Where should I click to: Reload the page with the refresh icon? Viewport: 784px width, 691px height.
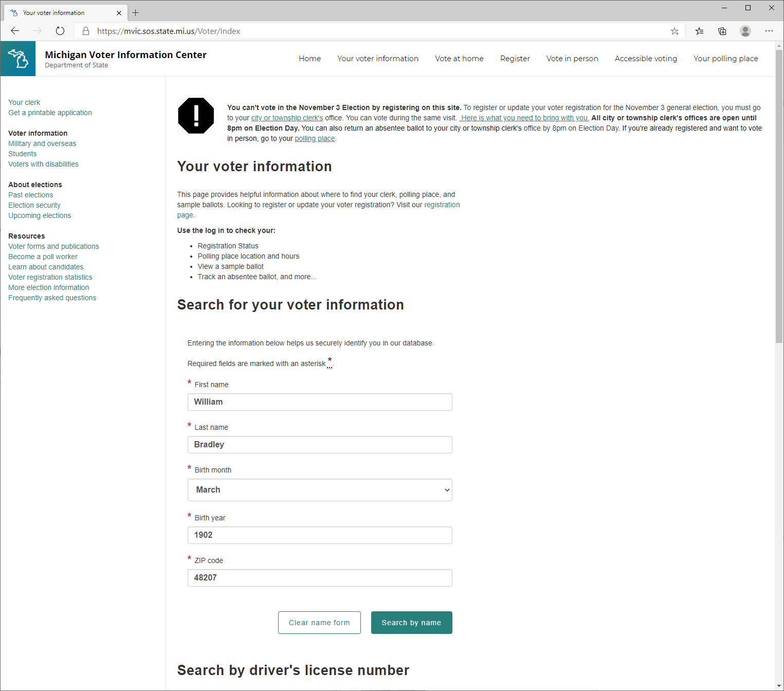(x=60, y=31)
